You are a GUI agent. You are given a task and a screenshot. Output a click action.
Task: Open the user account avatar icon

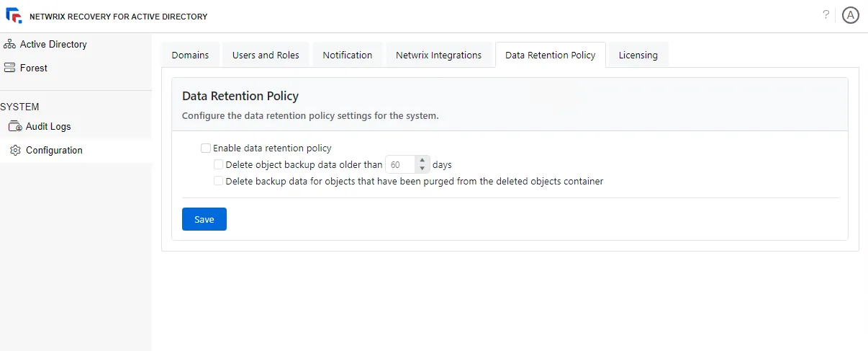pyautogui.click(x=851, y=15)
